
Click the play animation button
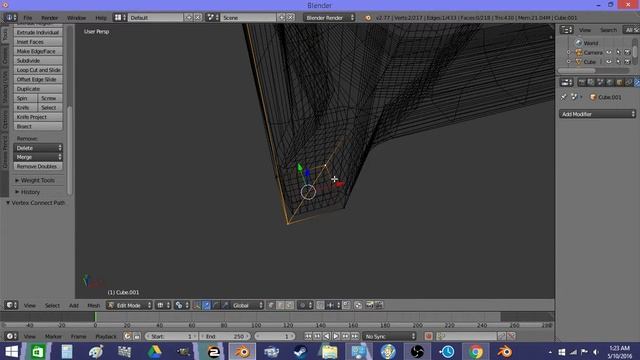tap(336, 336)
